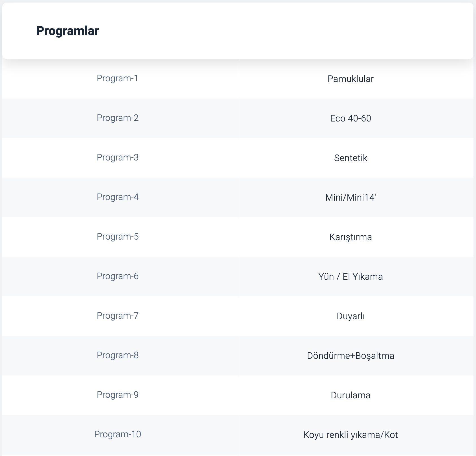The width and height of the screenshot is (476, 456).
Task: Click the Yün / El Yıkama entry
Action: (350, 277)
